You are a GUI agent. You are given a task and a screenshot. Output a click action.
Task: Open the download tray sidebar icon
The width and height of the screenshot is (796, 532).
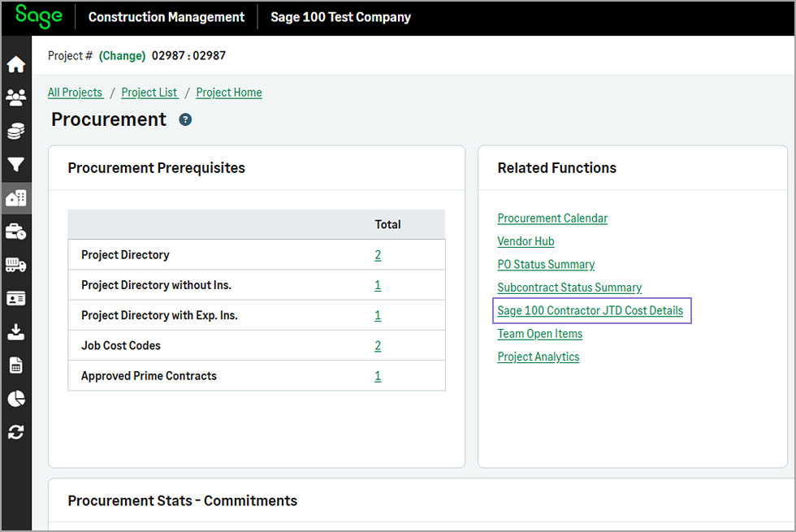click(x=15, y=332)
